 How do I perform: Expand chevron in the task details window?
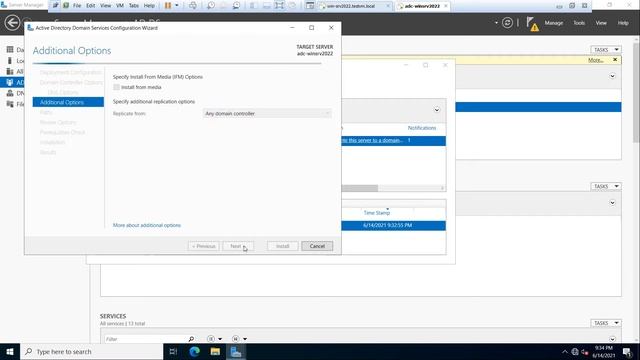437,110
